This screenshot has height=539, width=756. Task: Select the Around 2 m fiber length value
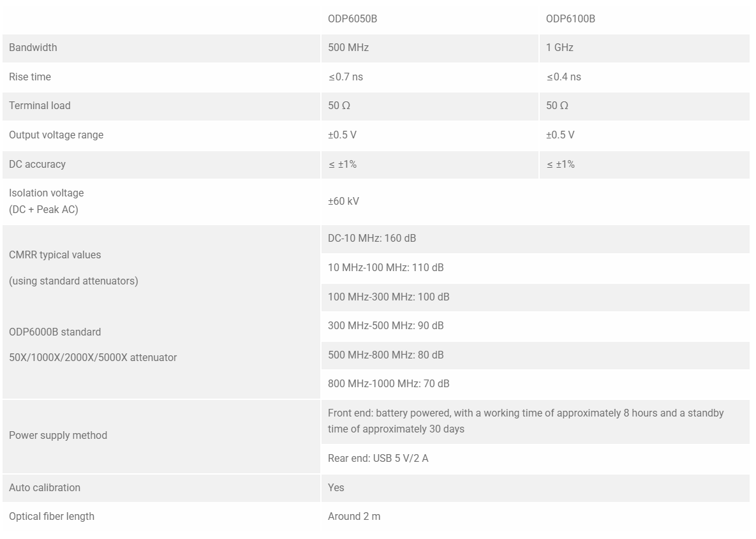click(x=353, y=516)
